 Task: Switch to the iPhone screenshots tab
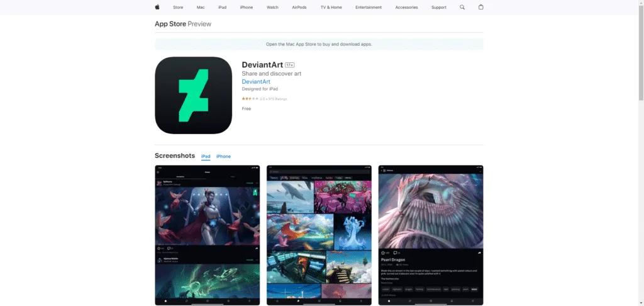[223, 156]
